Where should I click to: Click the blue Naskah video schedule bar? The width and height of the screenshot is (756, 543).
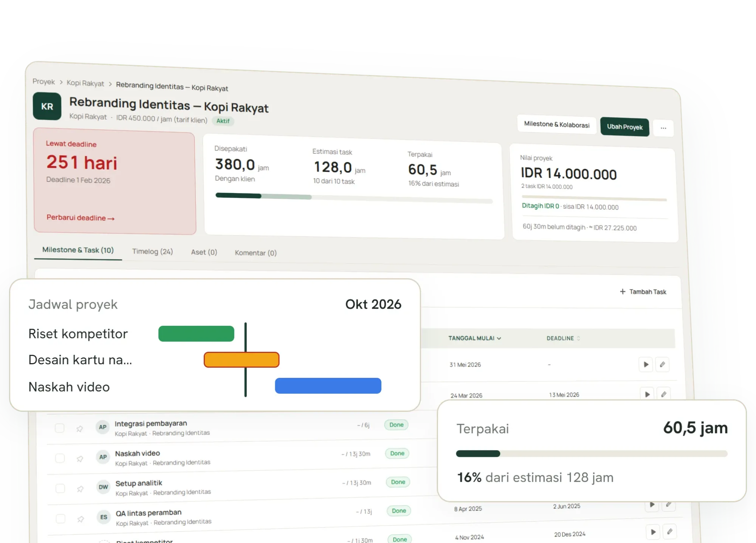(x=328, y=386)
